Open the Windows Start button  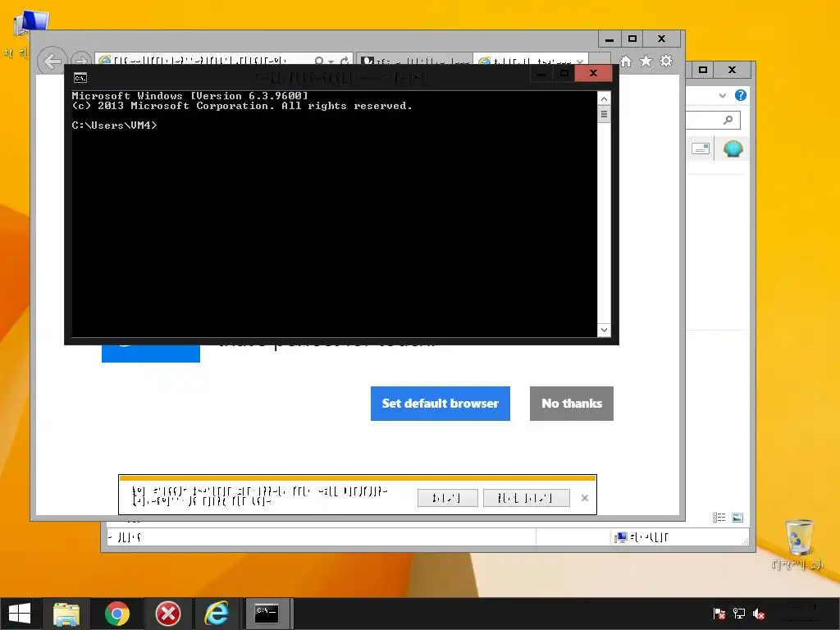pos(20,614)
